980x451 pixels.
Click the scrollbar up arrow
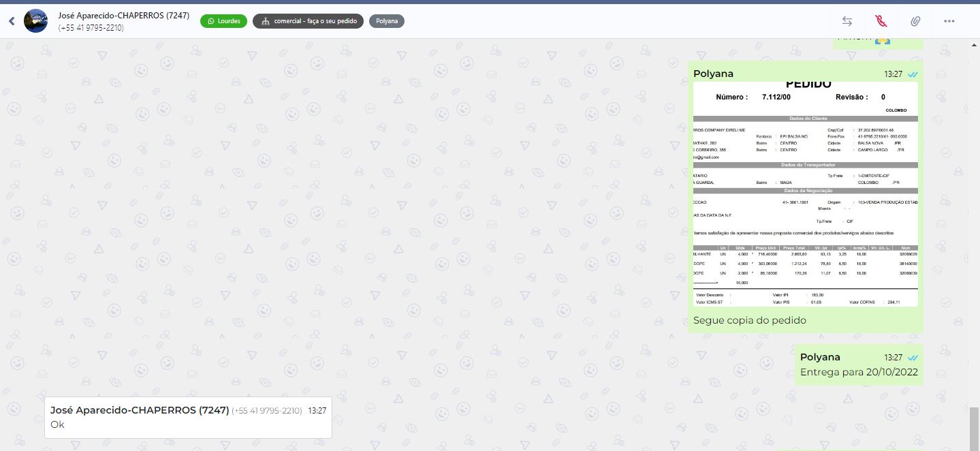974,44
